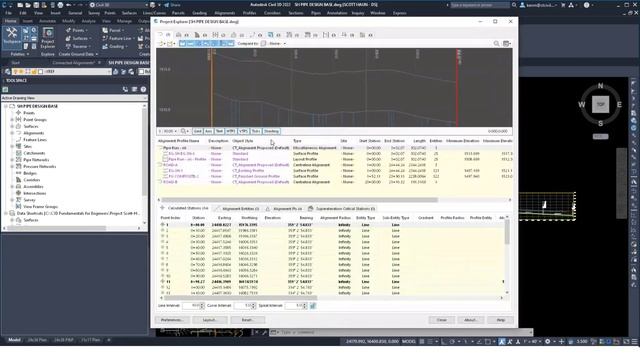Toggle the Shading button in profile view
The image size is (640, 360).
pyautogui.click(x=271, y=131)
